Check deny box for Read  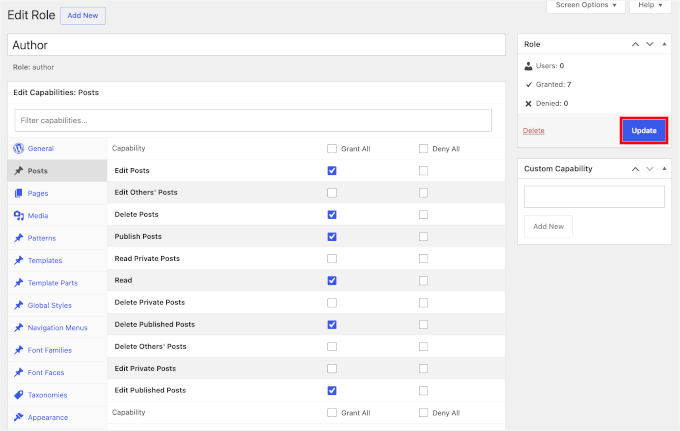click(423, 281)
